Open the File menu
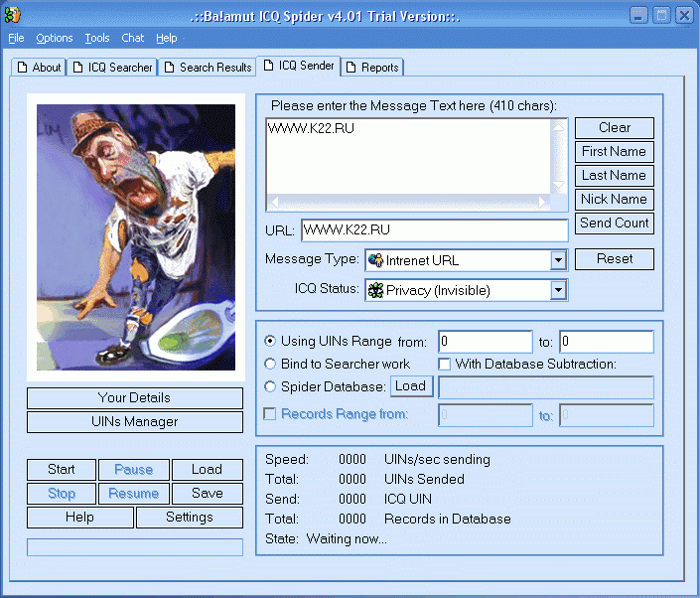The height and width of the screenshot is (598, 700). click(16, 39)
